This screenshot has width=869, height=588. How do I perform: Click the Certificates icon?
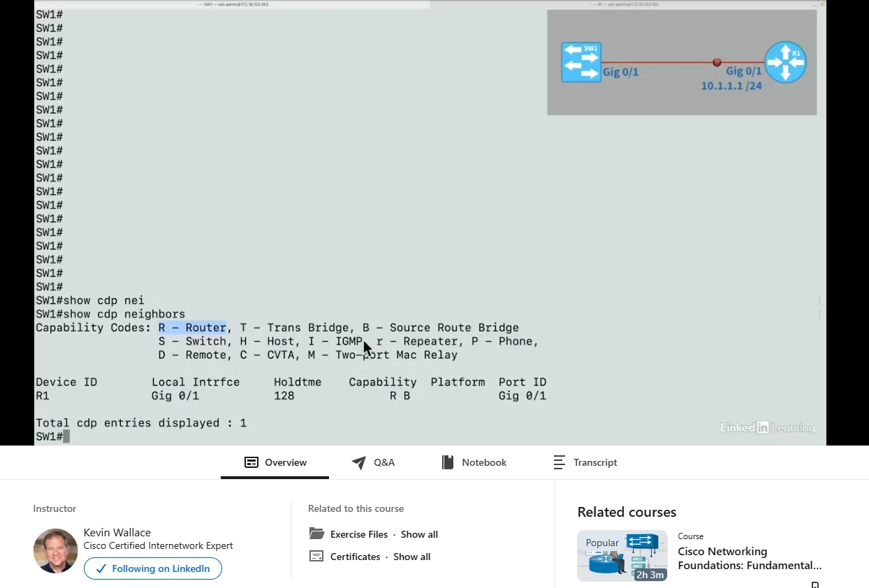(316, 557)
